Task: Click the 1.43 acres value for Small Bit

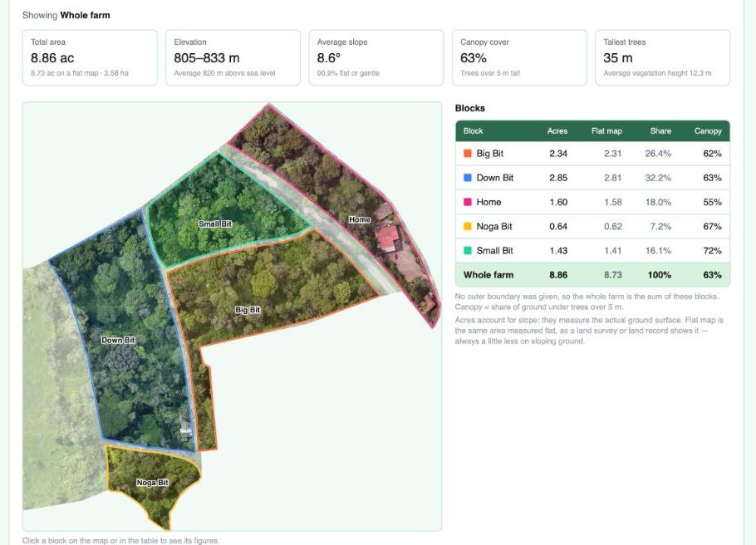Action: point(558,250)
